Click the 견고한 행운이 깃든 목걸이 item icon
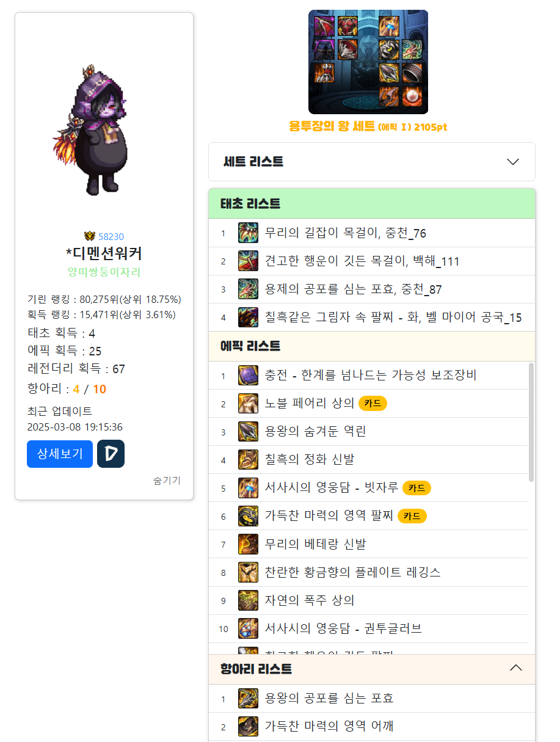 point(248,261)
